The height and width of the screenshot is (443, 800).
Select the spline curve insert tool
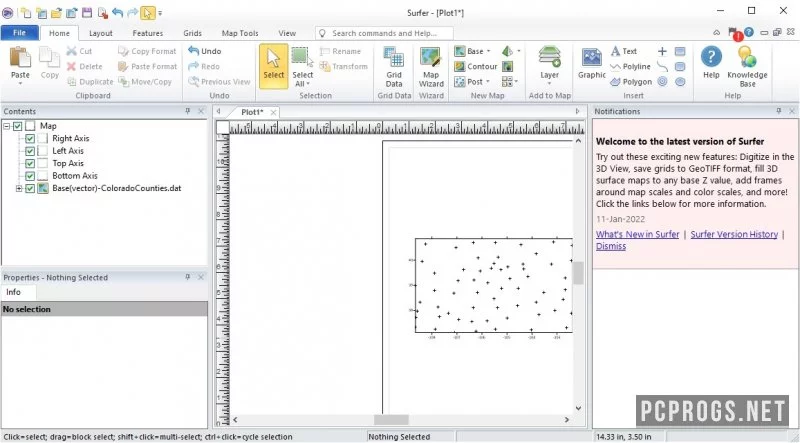point(662,66)
